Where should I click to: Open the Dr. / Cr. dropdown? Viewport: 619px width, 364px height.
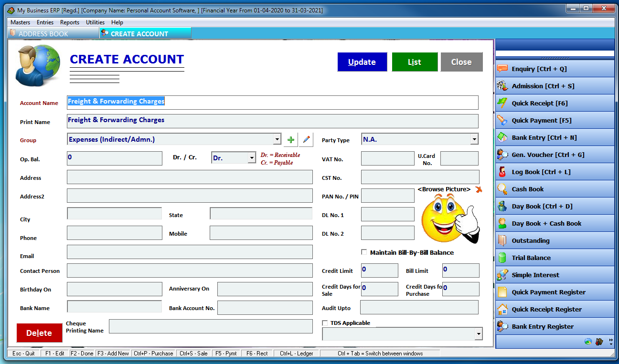click(251, 157)
